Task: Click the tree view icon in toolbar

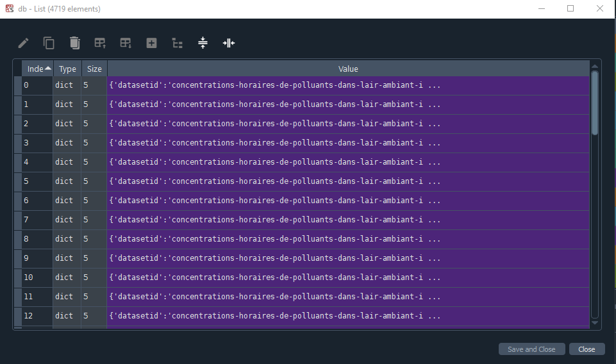Action: click(177, 43)
